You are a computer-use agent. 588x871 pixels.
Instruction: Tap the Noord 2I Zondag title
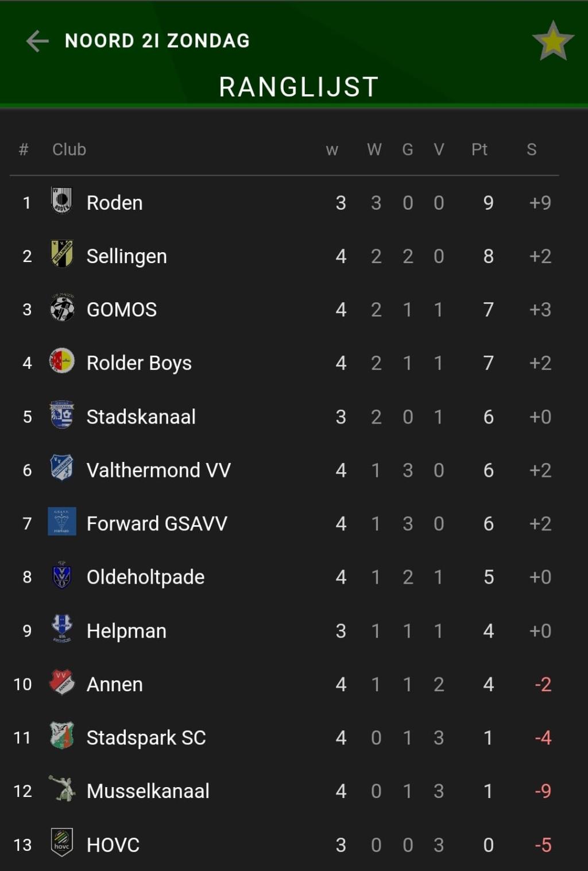tap(157, 41)
